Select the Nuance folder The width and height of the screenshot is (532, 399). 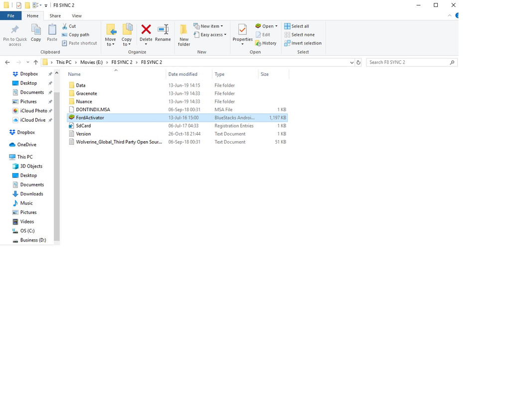(x=177, y=101)
